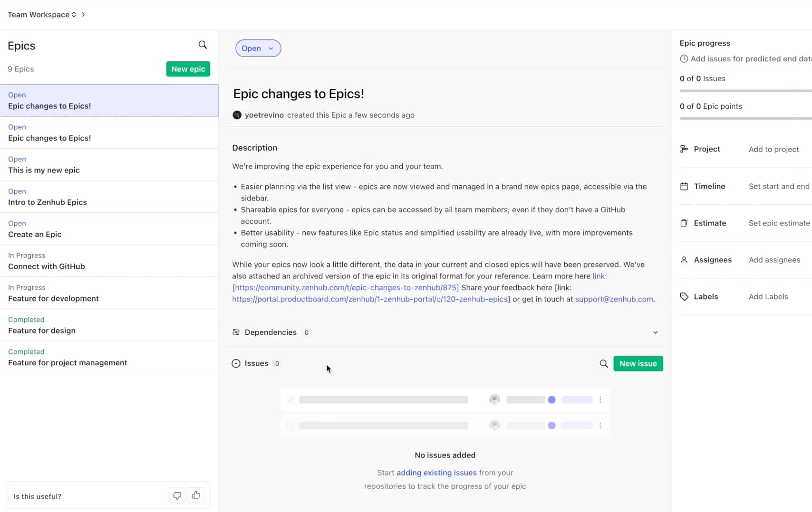Click the Project roadmap icon
The height and width of the screenshot is (512, 812).
point(684,149)
